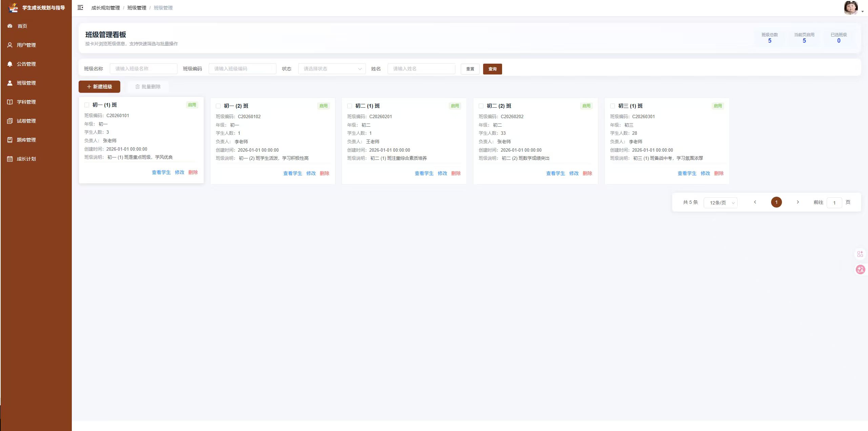Image resolution: width=868 pixels, height=431 pixels.
Task: Click the app logo icon
Action: (x=13, y=7)
